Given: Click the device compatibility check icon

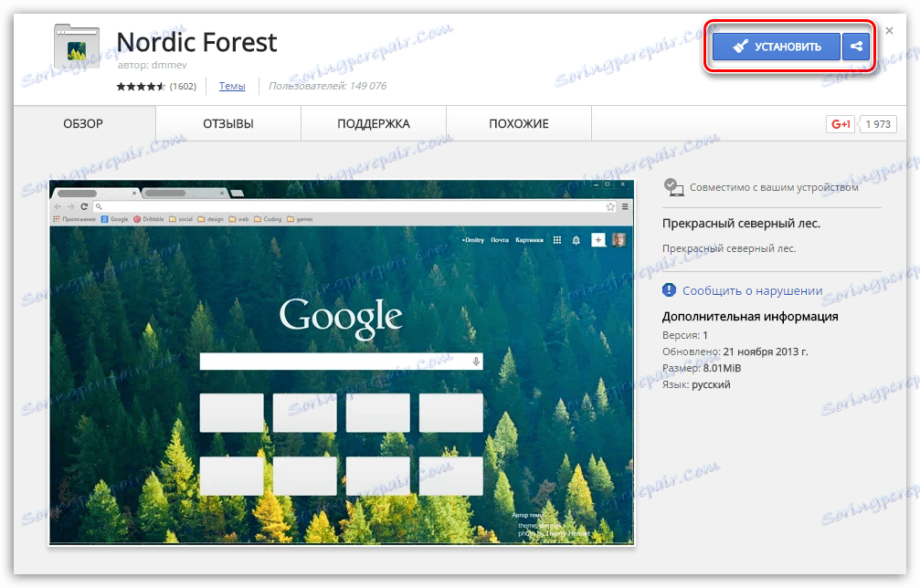Looking at the screenshot, I should tap(673, 187).
